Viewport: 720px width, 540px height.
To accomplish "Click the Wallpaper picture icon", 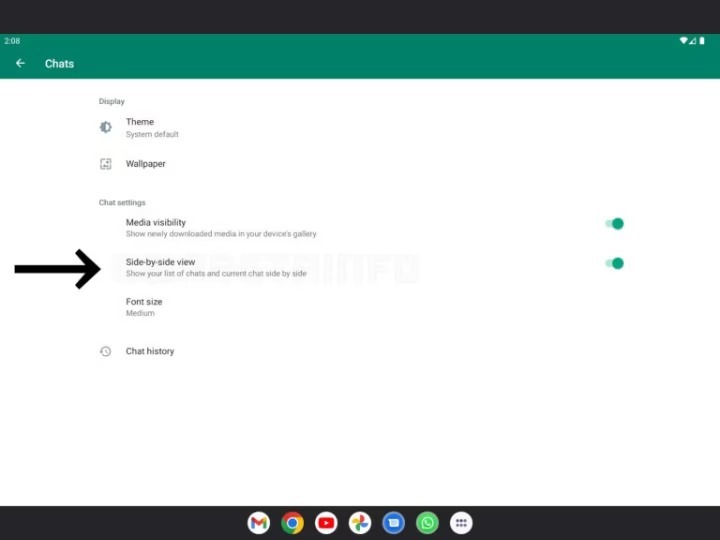I will tap(105, 164).
